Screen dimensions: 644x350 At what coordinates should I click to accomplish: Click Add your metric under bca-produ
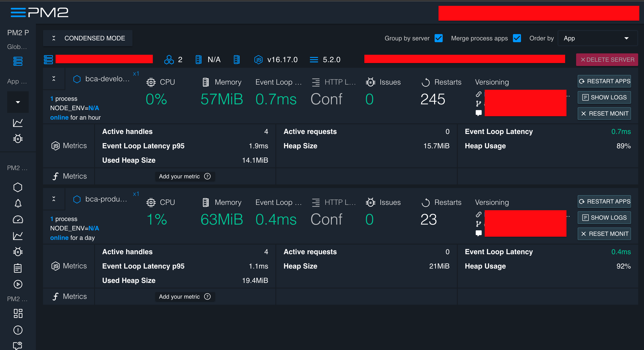[x=185, y=296]
